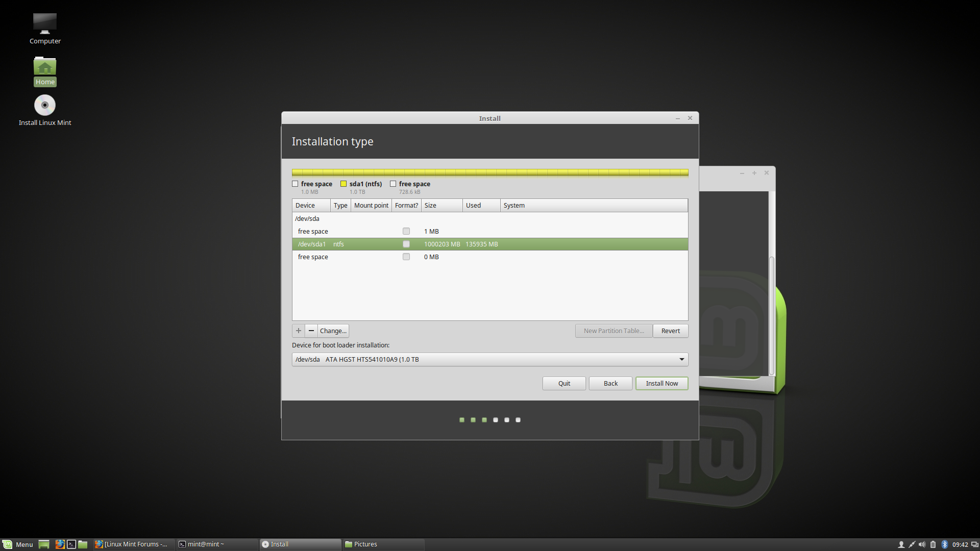The height and width of the screenshot is (551, 980).
Task: Minimize the background window behind the installer
Action: pyautogui.click(x=742, y=173)
